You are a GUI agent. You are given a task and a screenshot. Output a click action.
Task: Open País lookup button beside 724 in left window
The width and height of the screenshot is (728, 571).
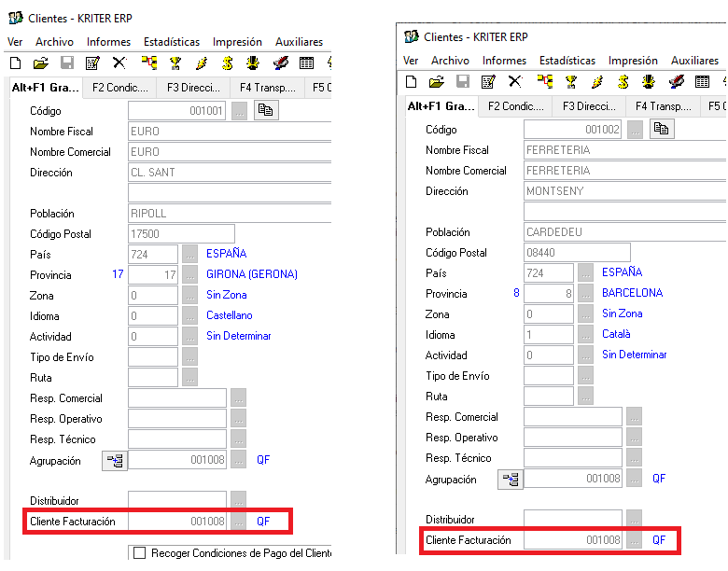(190, 254)
